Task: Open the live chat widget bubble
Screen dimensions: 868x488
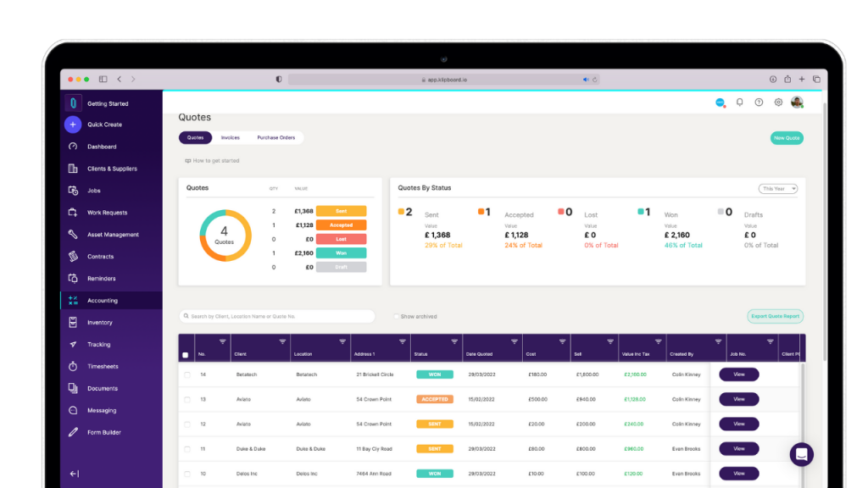Action: [802, 455]
